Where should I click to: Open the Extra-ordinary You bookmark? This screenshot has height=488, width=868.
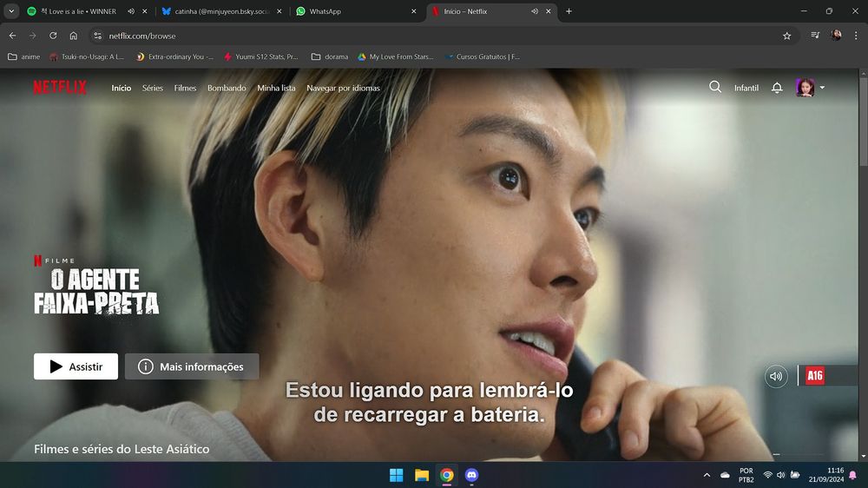click(x=174, y=56)
